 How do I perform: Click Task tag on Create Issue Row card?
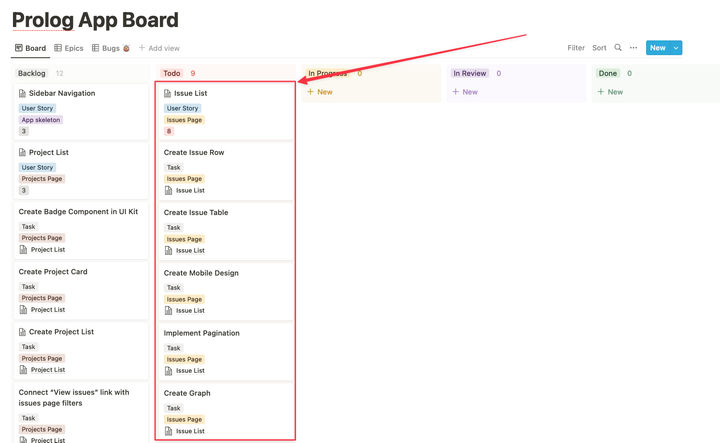(x=174, y=168)
